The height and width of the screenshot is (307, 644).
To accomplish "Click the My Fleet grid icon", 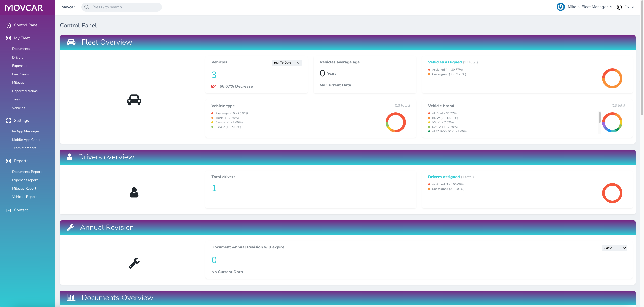I will pos(8,38).
